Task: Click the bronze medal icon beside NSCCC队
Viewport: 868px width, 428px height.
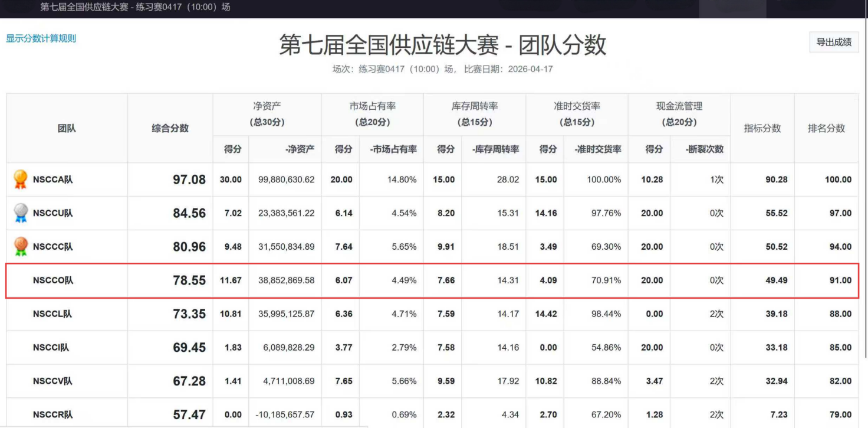Action: click(x=21, y=247)
